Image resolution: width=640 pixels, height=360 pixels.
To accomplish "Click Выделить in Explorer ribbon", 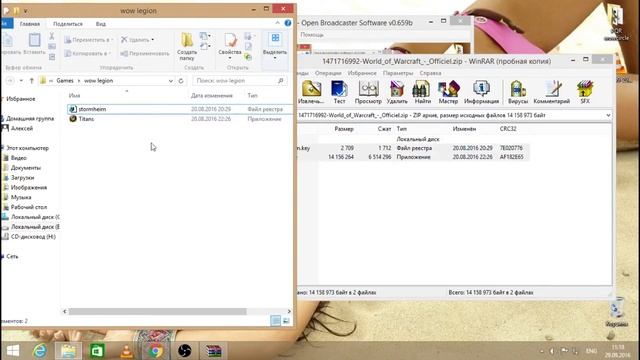I will [x=275, y=47].
